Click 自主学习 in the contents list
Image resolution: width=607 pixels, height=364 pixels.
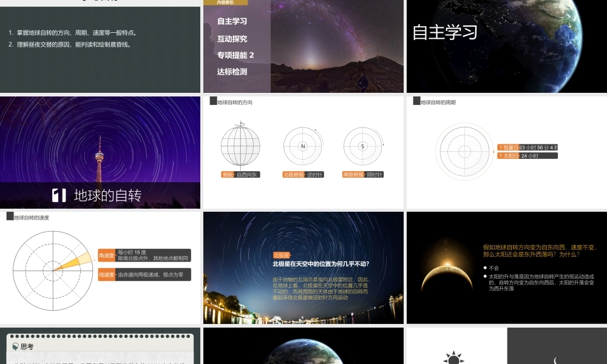[232, 21]
